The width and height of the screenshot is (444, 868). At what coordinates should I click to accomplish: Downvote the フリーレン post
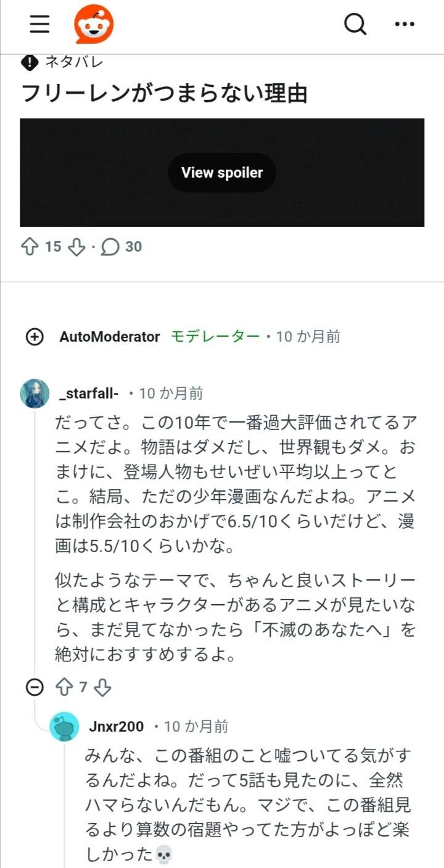[75, 247]
